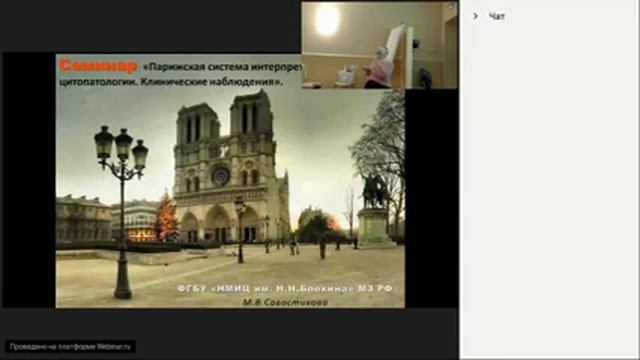Select the text 'ФГБУ «НМИЦ им. Н.Н.Блохина» МЗ РФ'

click(285, 289)
